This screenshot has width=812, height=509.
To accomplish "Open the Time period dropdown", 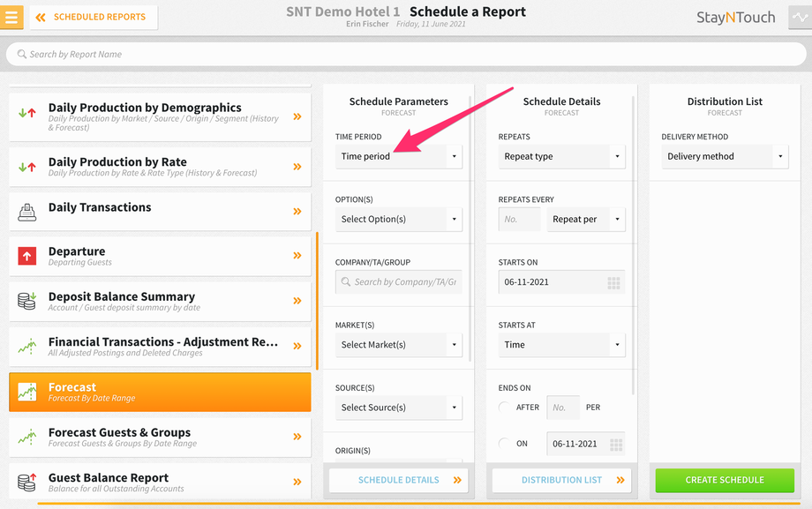I will tap(398, 156).
